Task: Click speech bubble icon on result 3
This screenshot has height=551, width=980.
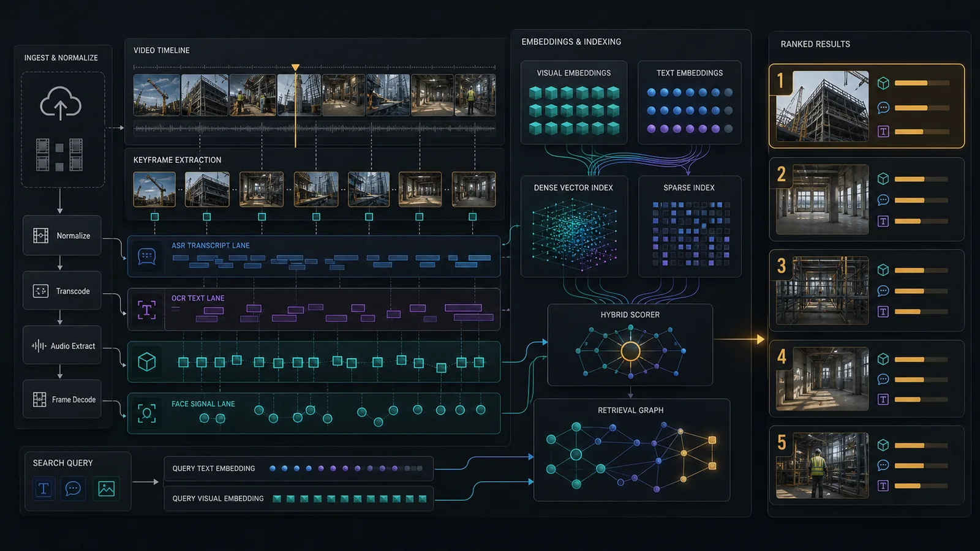Action: 883,291
